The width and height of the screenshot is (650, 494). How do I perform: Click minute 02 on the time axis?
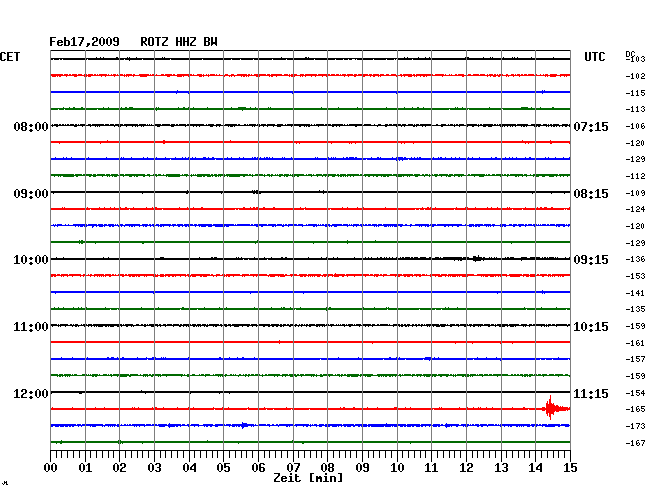coord(119,468)
